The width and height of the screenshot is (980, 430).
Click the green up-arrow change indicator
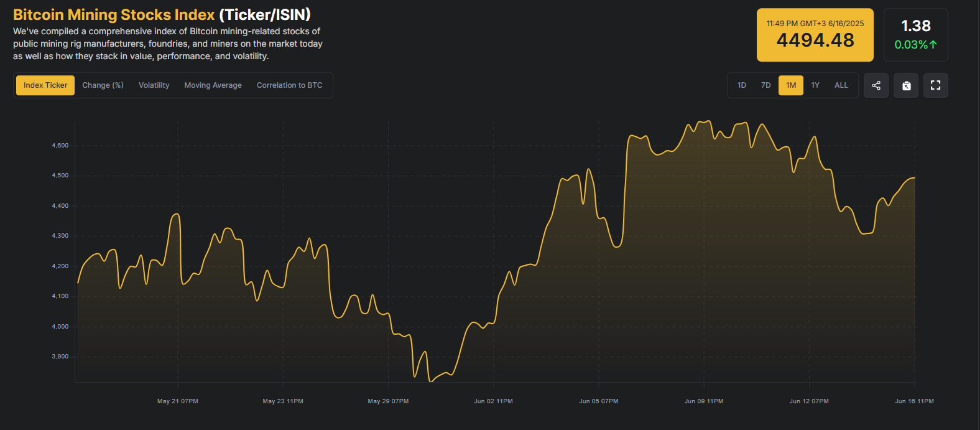point(933,45)
